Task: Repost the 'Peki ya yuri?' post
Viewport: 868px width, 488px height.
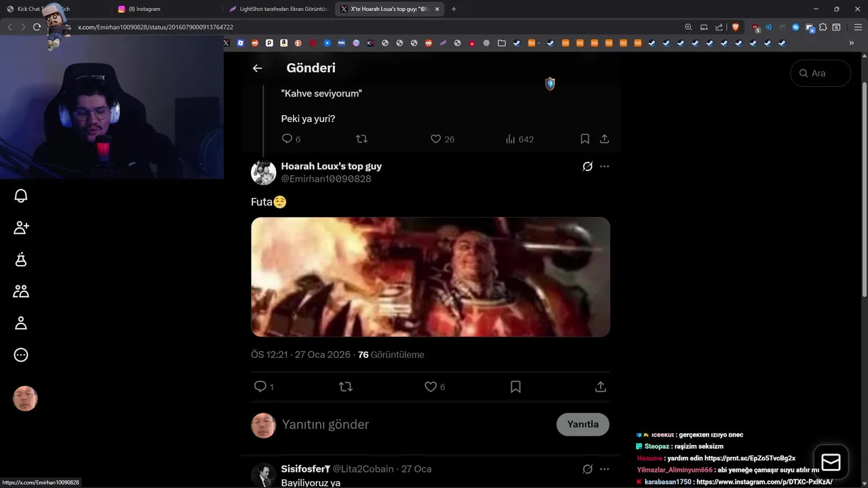Action: tap(361, 139)
